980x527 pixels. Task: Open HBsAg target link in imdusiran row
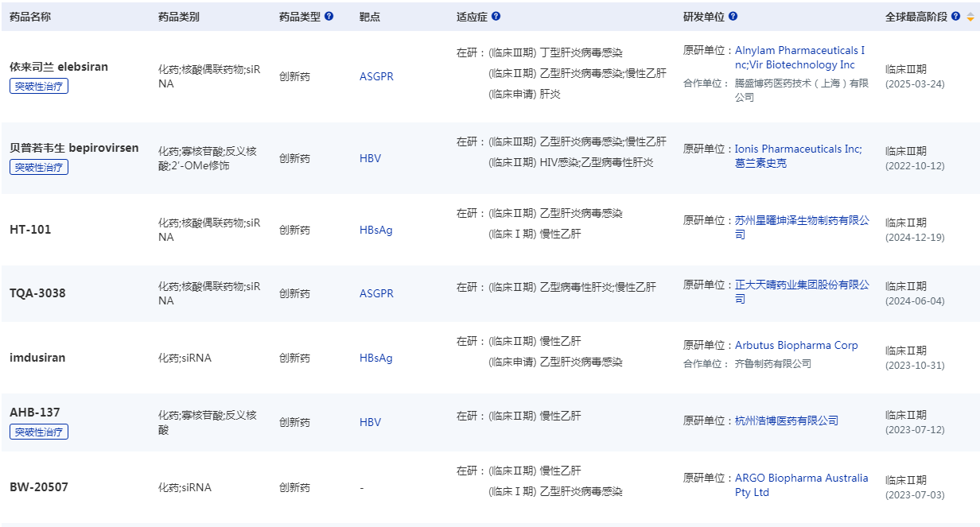coord(375,358)
